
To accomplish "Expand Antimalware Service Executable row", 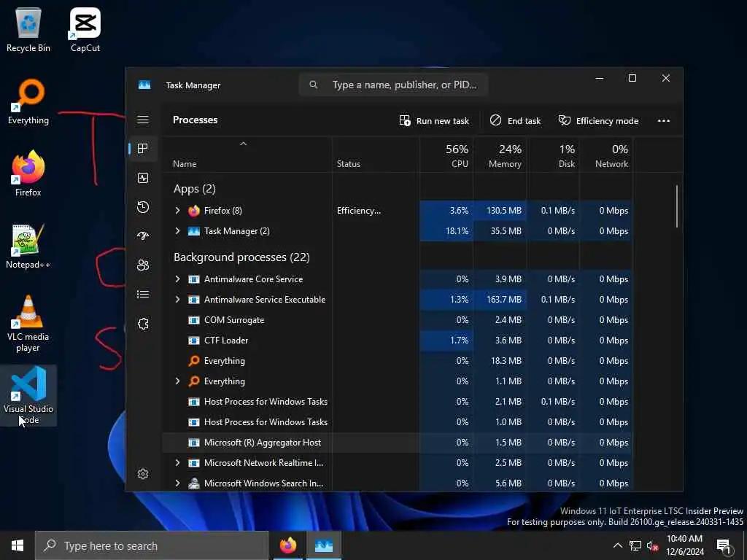I will [177, 300].
